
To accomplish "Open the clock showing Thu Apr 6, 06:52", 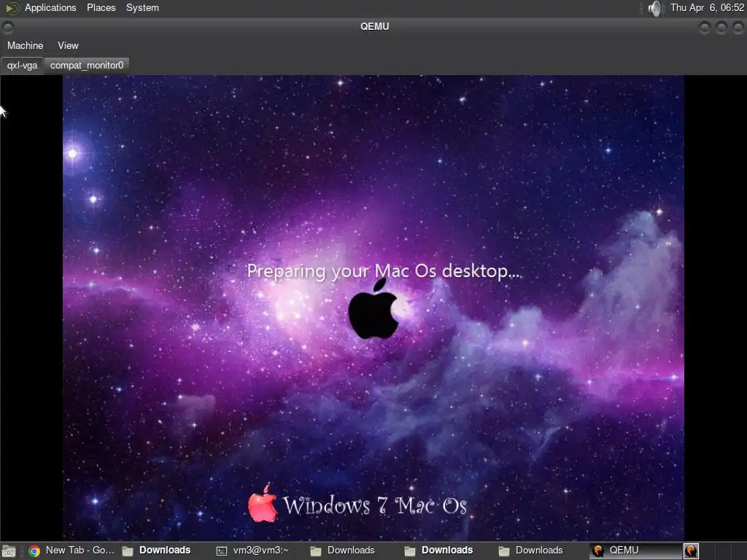I will click(x=707, y=7).
